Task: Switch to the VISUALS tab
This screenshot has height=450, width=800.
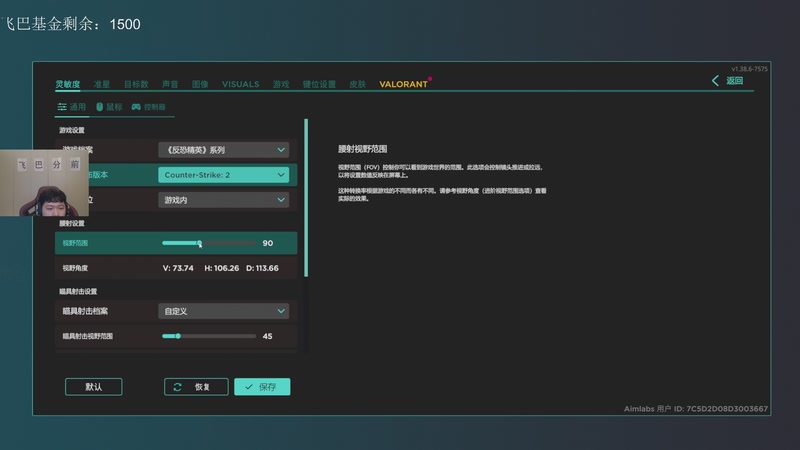Action: tap(240, 84)
